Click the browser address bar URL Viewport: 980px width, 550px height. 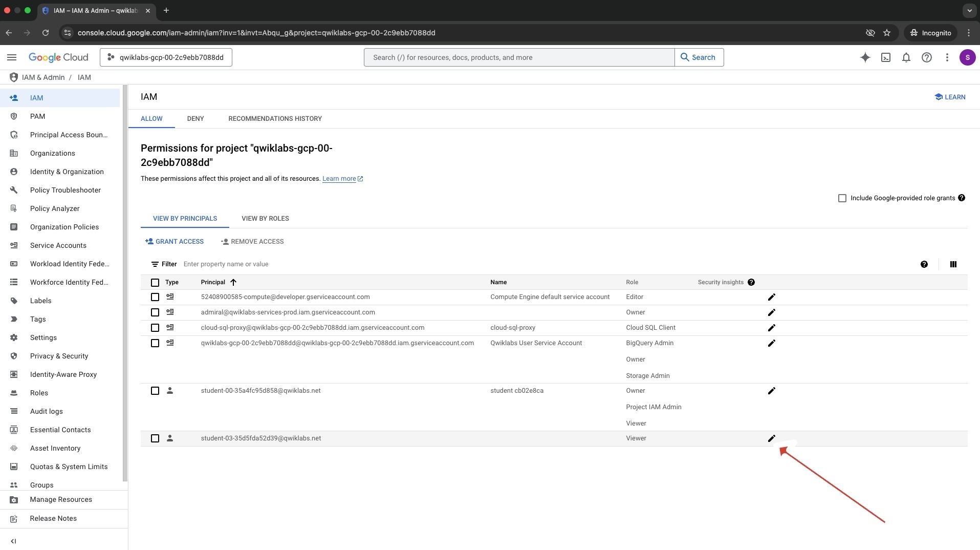pos(256,33)
